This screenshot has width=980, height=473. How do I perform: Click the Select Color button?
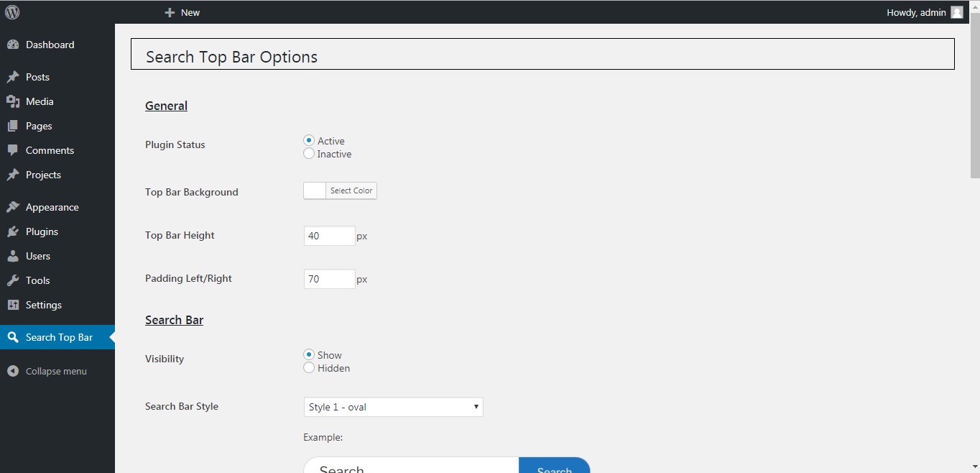click(x=351, y=190)
